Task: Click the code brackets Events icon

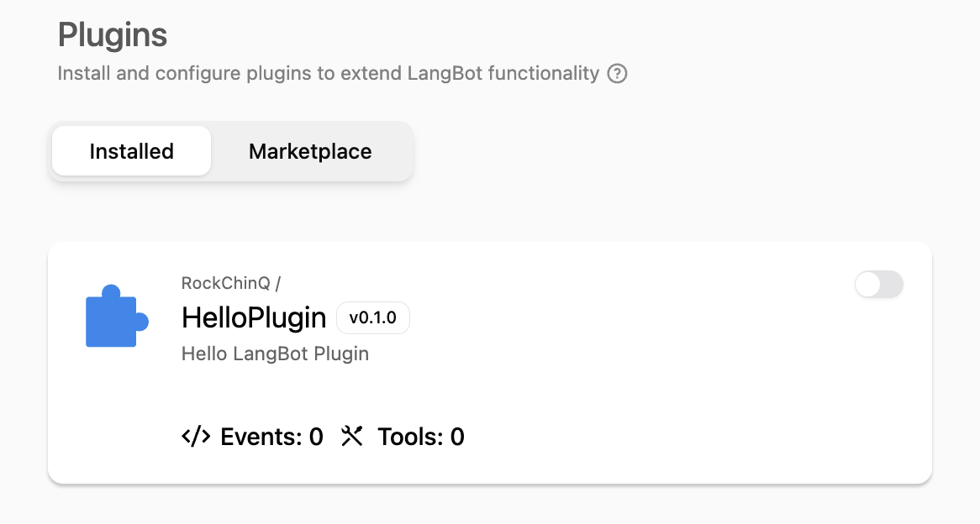Action: tap(196, 437)
